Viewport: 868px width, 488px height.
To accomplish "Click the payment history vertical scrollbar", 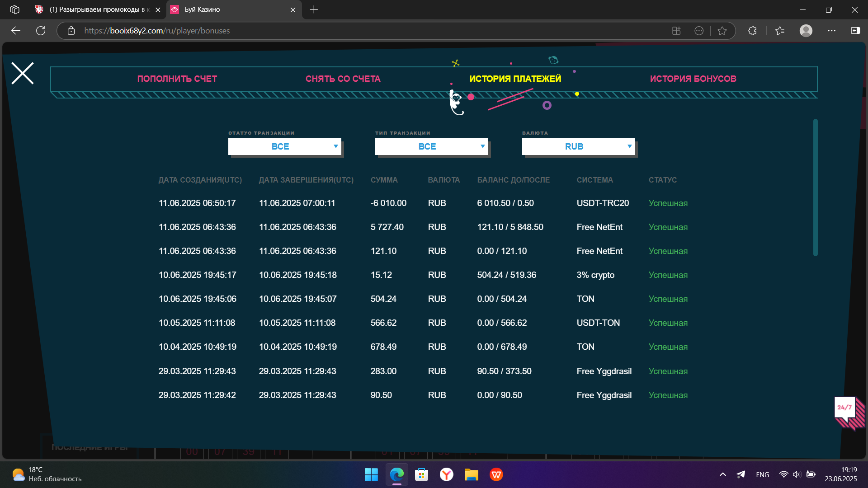I will pos(815,188).
